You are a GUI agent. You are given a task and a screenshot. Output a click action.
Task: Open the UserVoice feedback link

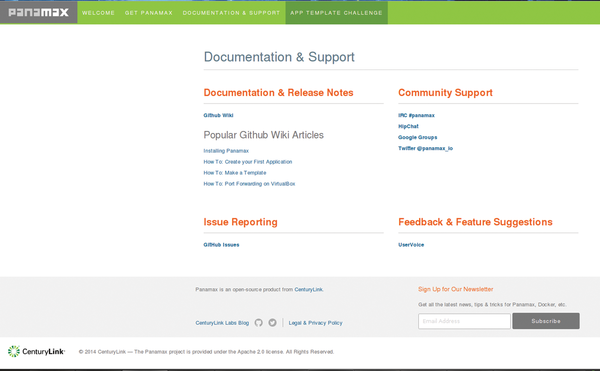pyautogui.click(x=411, y=245)
